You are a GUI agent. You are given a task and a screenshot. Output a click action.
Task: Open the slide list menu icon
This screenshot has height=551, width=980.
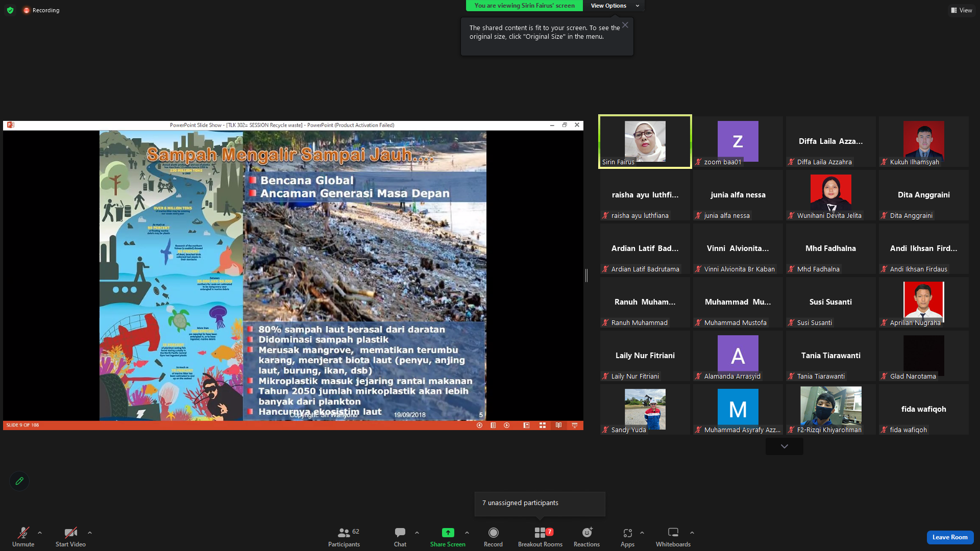(493, 425)
